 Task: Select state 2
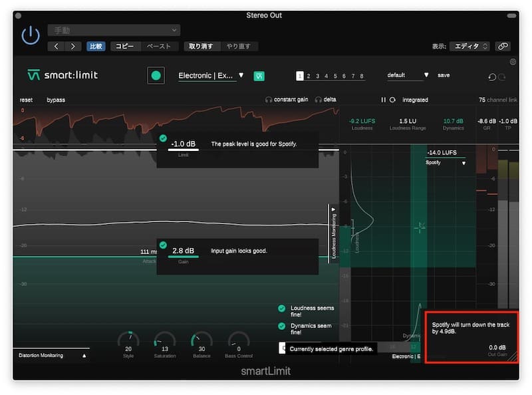point(309,76)
